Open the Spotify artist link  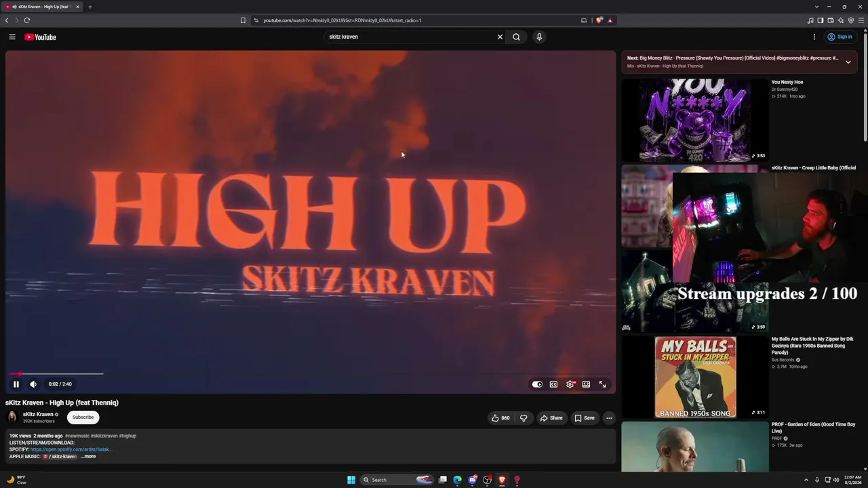71,449
